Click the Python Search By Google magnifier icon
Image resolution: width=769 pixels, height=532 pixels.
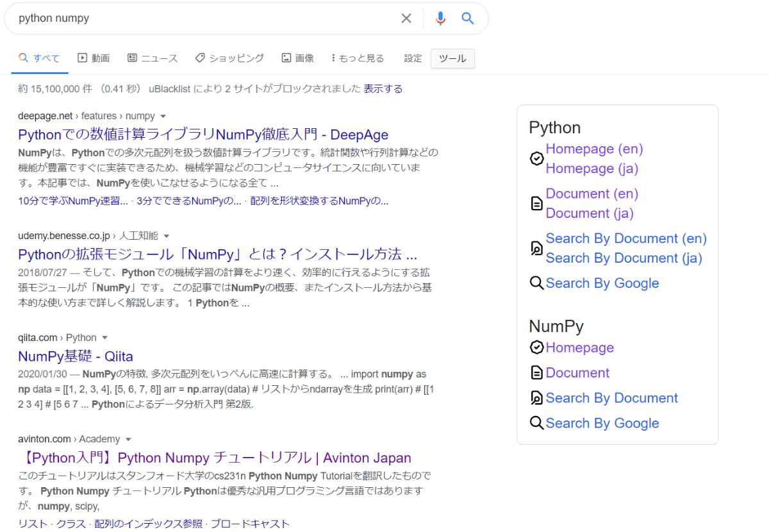point(537,283)
